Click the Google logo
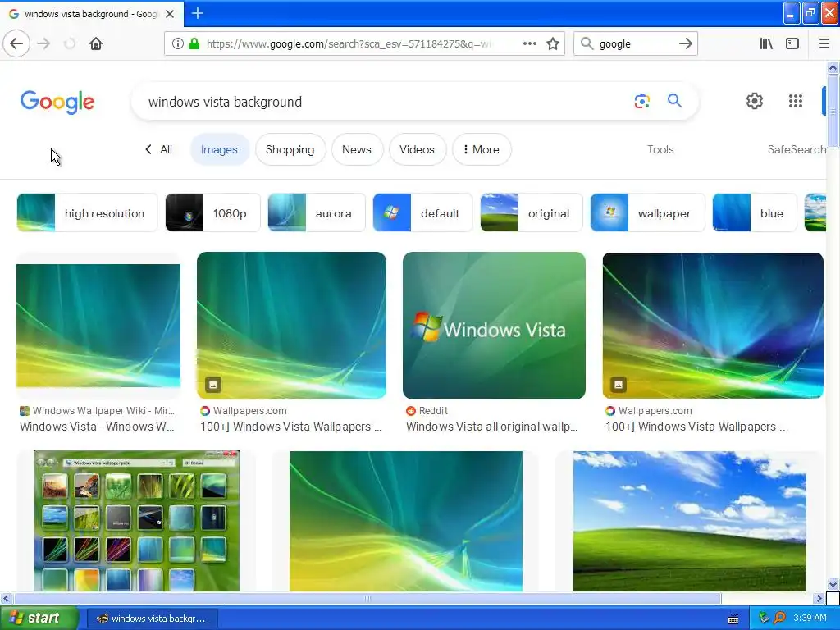The image size is (840, 630). coord(57,102)
